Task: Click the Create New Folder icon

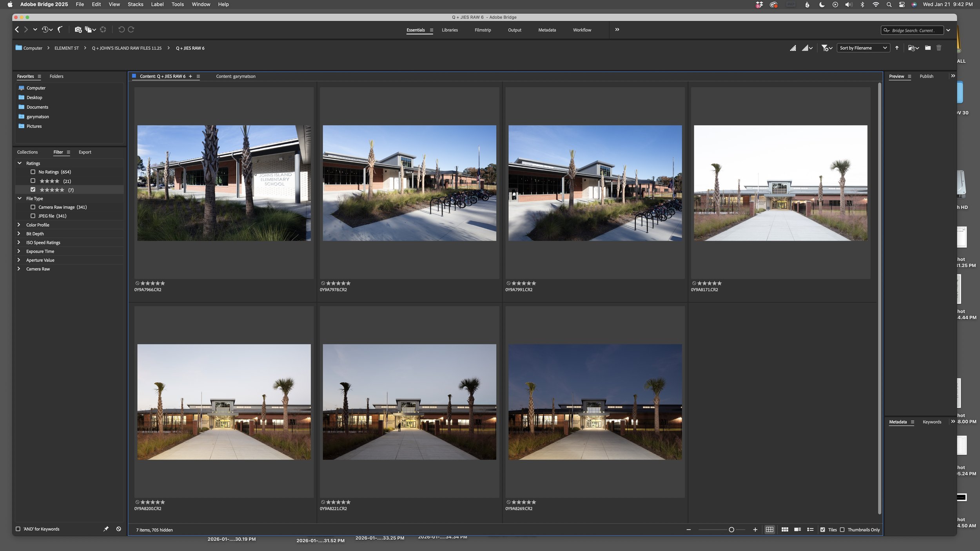Action: (x=927, y=48)
